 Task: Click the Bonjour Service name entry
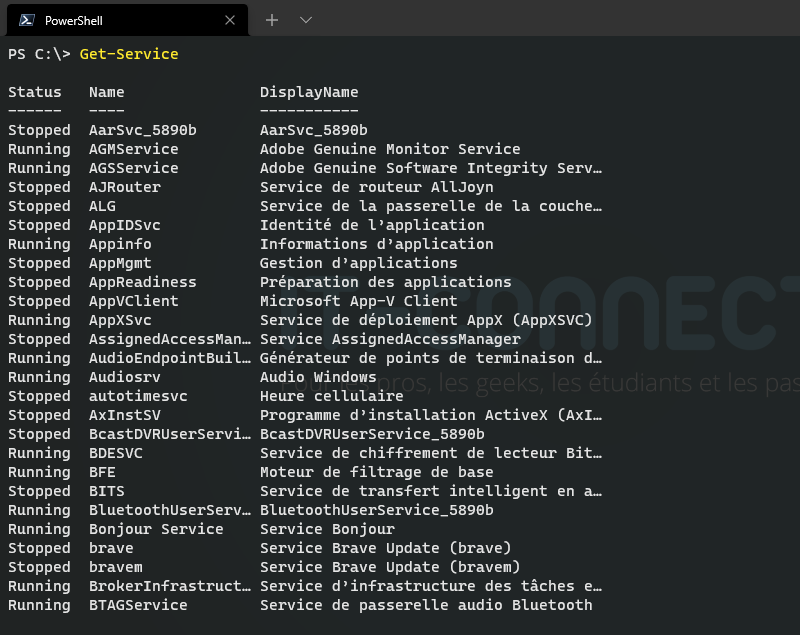coord(156,529)
